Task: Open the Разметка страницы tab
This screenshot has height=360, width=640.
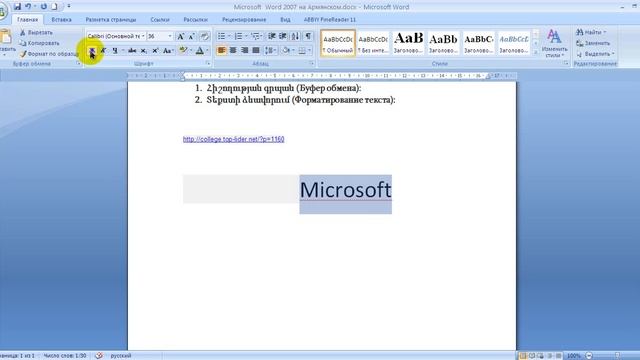Action: click(x=111, y=20)
